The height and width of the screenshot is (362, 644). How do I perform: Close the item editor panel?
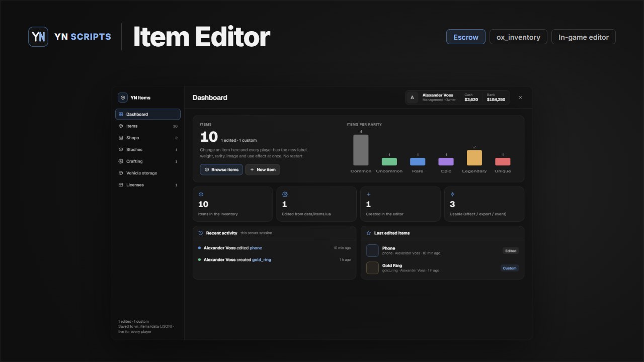tap(520, 98)
